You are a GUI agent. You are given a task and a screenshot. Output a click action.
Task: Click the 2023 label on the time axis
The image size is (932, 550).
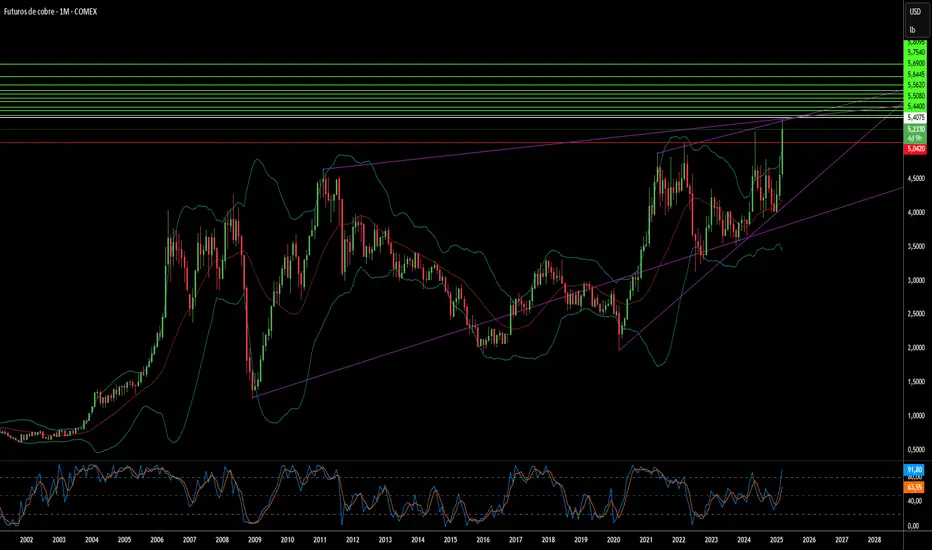[x=711, y=540]
